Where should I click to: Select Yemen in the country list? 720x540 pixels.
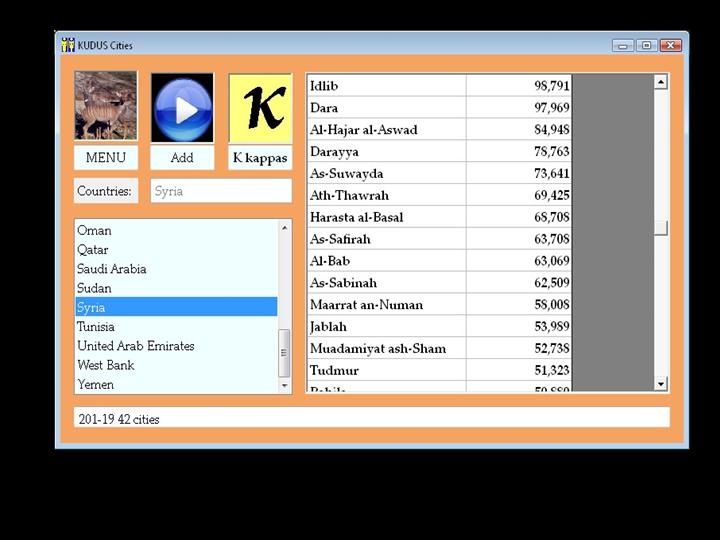(x=96, y=385)
